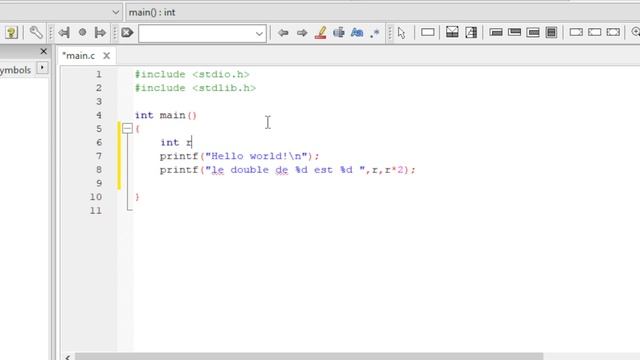Viewport: 640px width, 360px height.
Task: Click '#include <stdlib.h>' on line 2
Action: coord(196,88)
